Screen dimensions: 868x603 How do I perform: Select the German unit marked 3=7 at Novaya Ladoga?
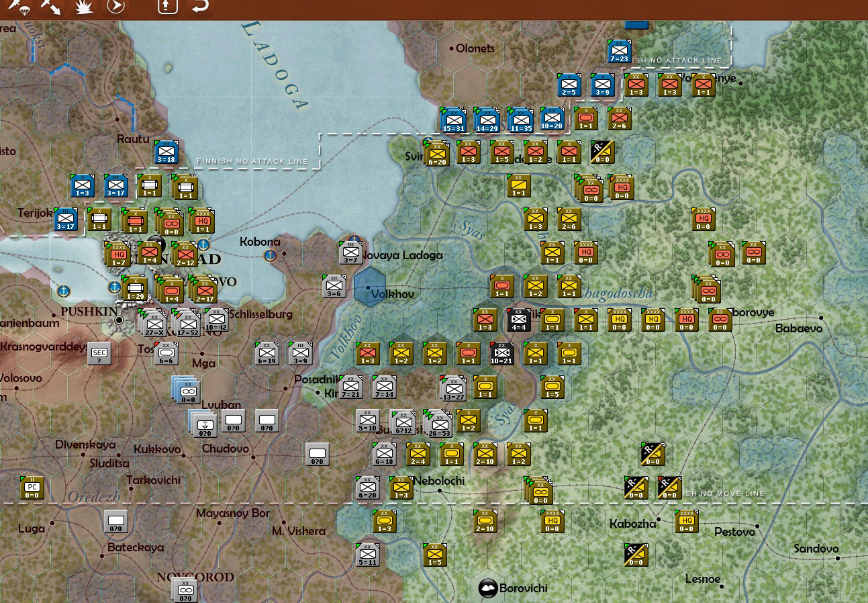(350, 253)
